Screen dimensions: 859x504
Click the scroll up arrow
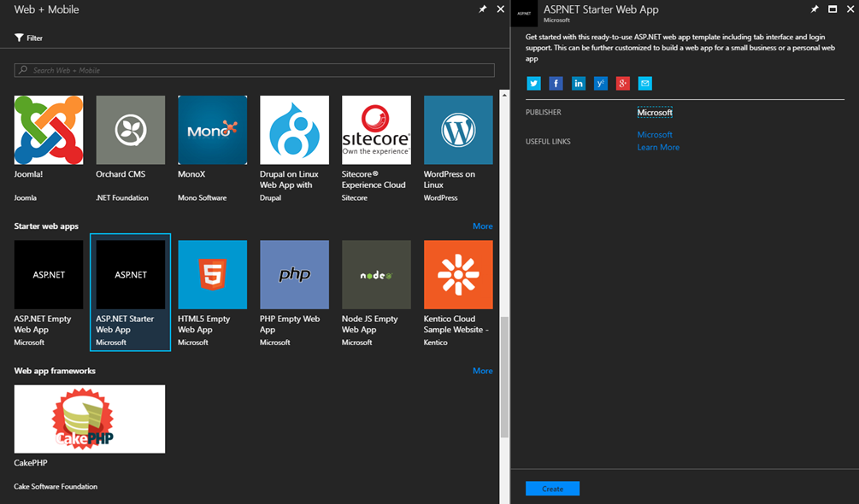click(504, 95)
